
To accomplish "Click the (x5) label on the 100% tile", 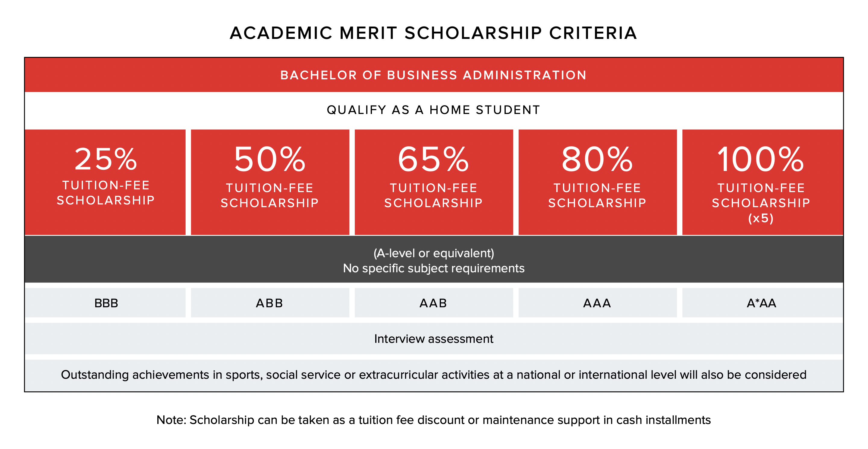I will (x=761, y=218).
